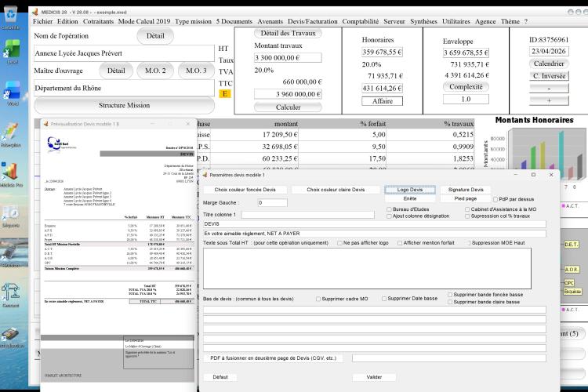Open the Utilitaires menu
Viewport: 588px width, 392px height.
(456, 21)
